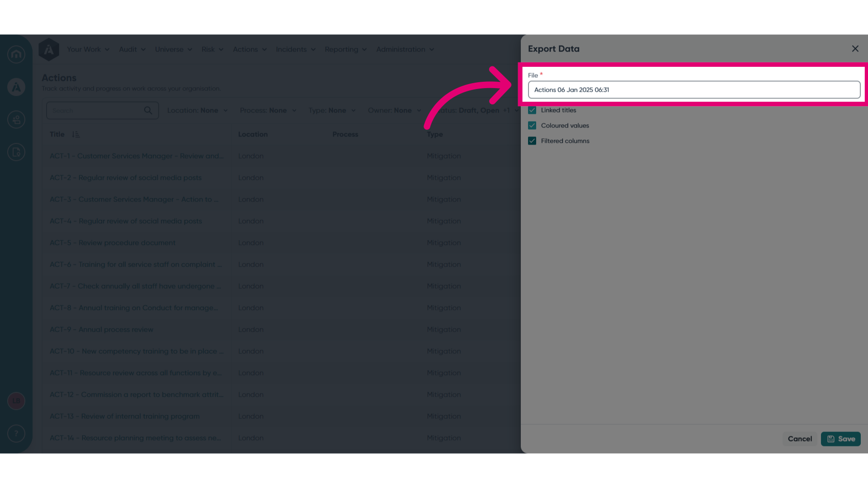Open the people/users icon in sidebar
Image resolution: width=868 pixels, height=488 pixels.
click(16, 120)
